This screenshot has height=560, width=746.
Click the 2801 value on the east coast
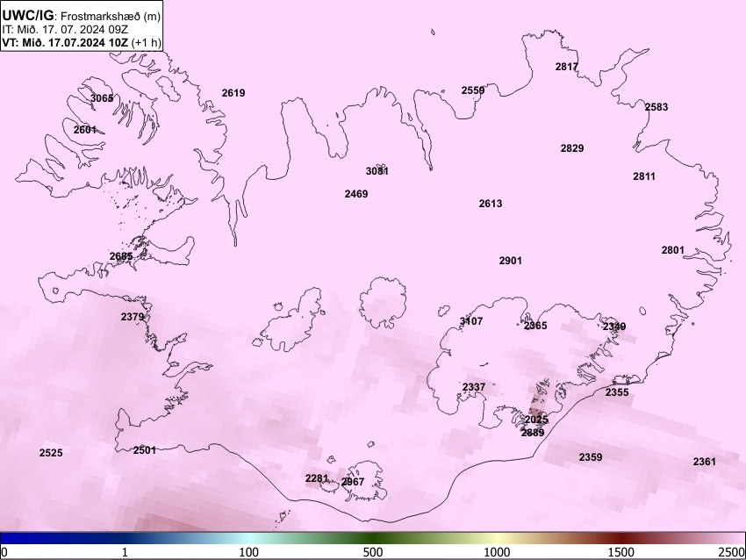pos(673,250)
